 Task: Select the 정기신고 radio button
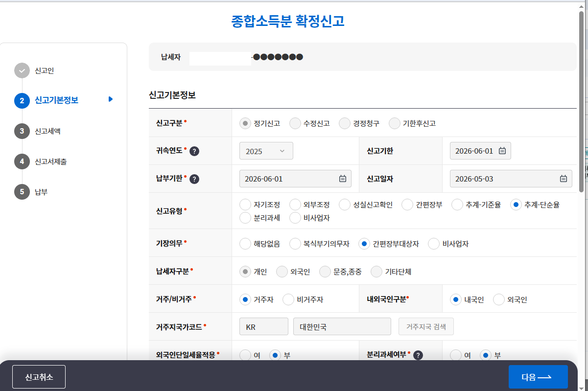click(245, 123)
